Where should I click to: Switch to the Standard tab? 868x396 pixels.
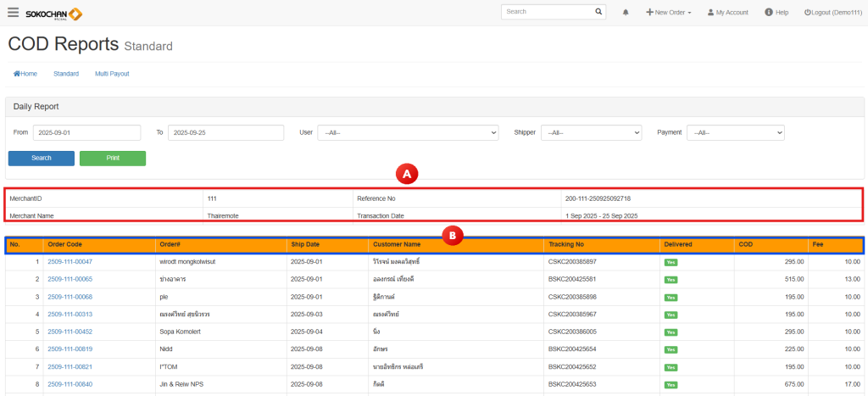66,74
